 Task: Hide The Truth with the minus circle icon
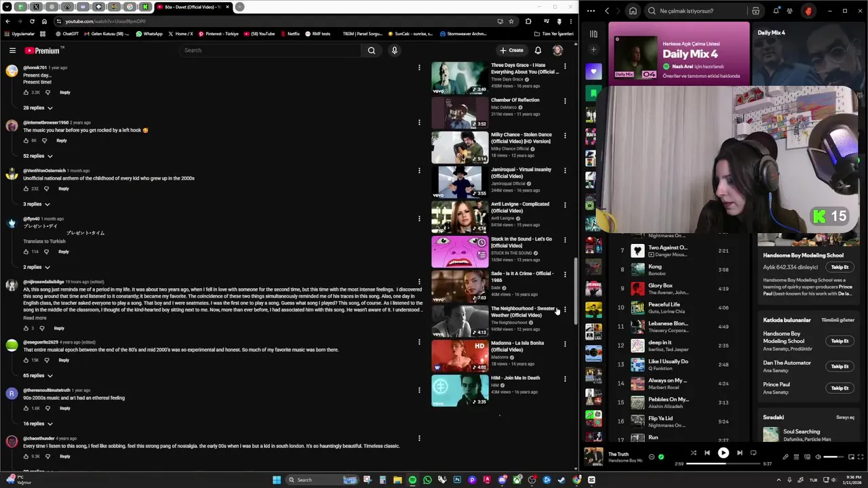click(652, 457)
